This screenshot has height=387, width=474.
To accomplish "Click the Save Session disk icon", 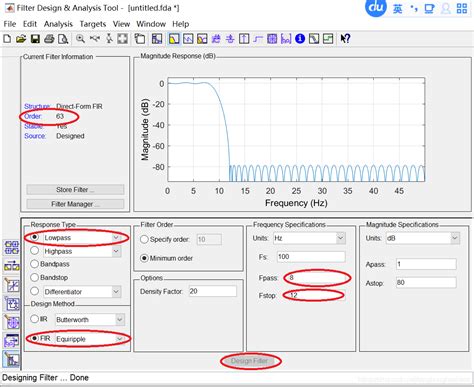I will [x=35, y=39].
